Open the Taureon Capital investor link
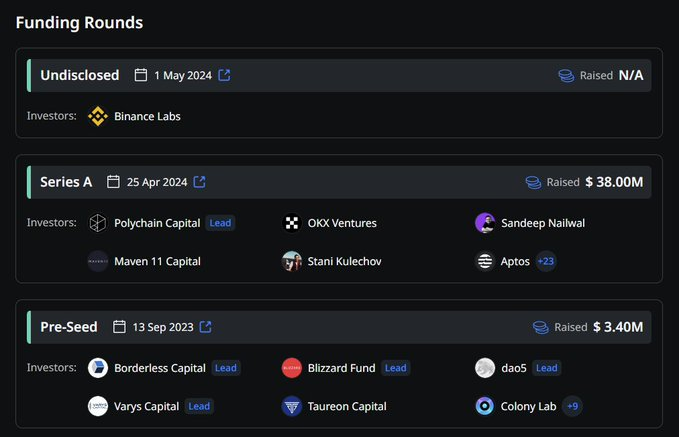This screenshot has width=679, height=437. 347,406
